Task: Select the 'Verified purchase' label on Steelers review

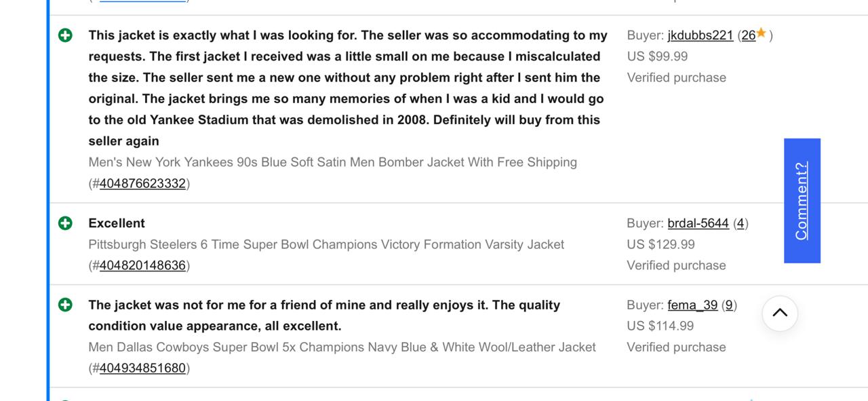Action: [x=675, y=265]
